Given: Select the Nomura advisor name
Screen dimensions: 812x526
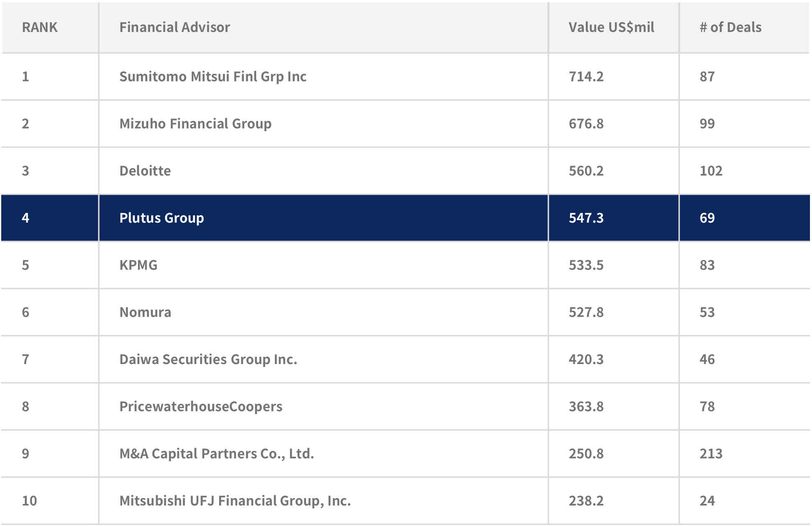Looking at the screenshot, I should coord(145,312).
